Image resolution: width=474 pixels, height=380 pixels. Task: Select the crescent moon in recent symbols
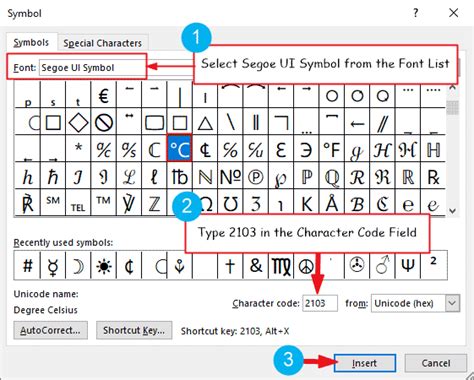coord(78,266)
